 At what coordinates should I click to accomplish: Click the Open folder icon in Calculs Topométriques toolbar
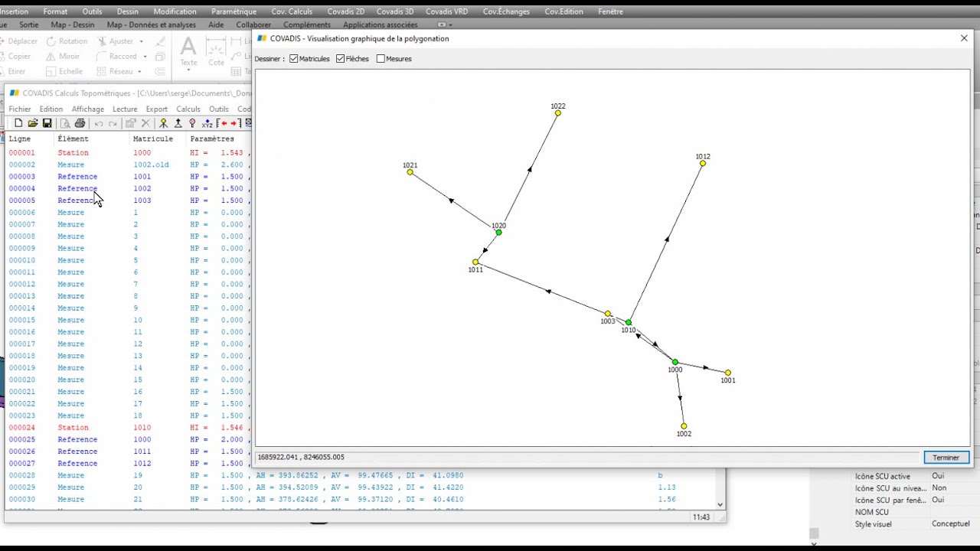33,123
